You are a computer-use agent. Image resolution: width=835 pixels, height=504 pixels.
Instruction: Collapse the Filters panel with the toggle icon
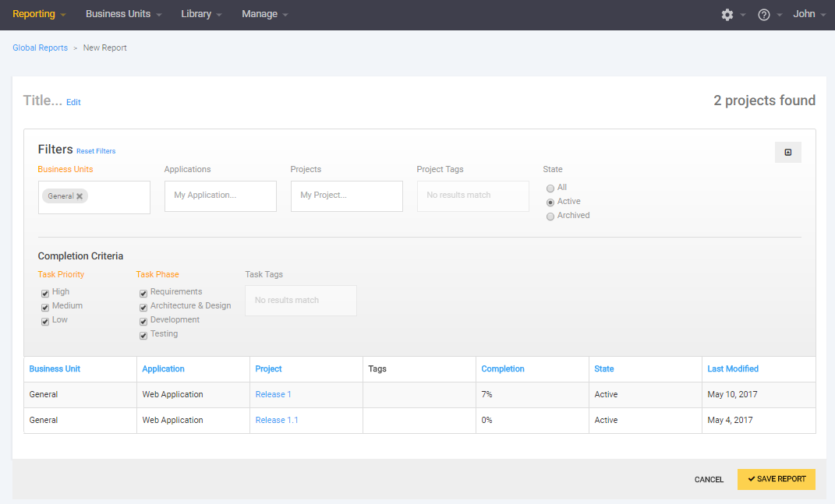point(787,152)
